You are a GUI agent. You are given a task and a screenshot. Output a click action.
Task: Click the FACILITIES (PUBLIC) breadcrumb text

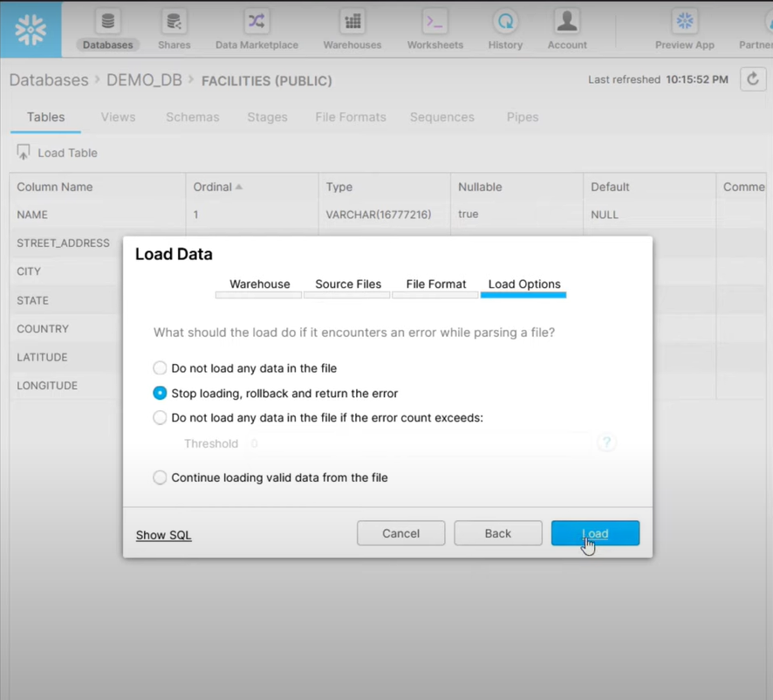[x=267, y=81]
